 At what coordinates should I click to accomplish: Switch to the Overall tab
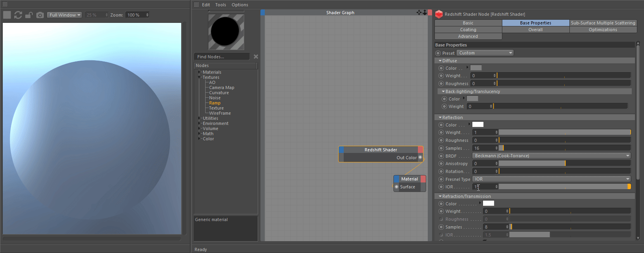tap(535, 30)
